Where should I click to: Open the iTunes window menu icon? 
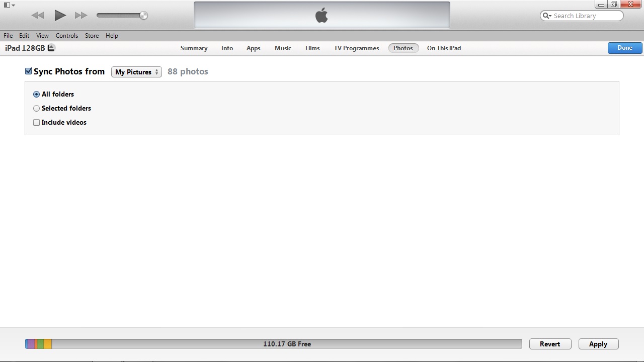click(x=9, y=5)
